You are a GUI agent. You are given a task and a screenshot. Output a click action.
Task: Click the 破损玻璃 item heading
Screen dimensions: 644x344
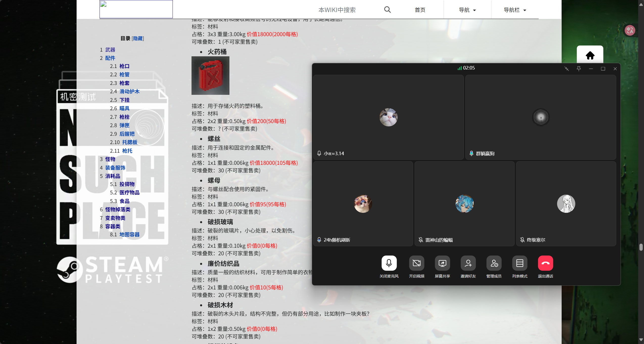220,222
